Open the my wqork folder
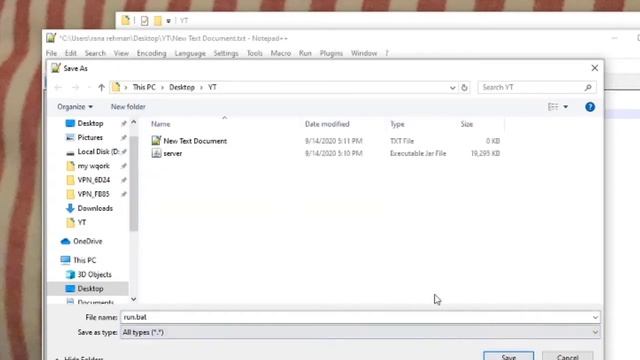Screen dimensions: 640x360 (x=93, y=166)
